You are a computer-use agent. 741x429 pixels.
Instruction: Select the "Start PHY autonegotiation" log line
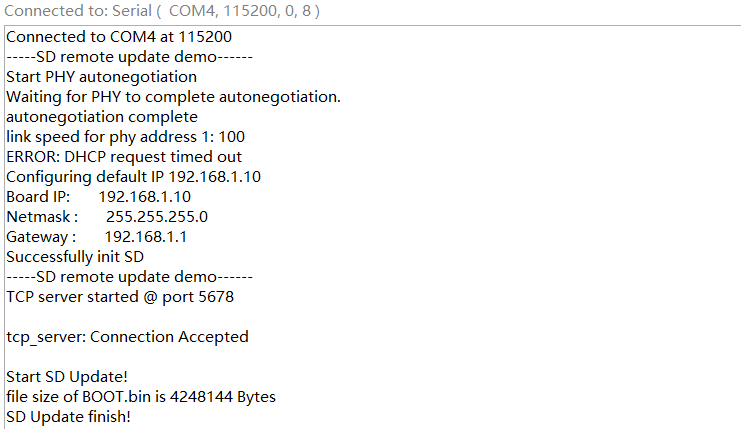pos(101,77)
